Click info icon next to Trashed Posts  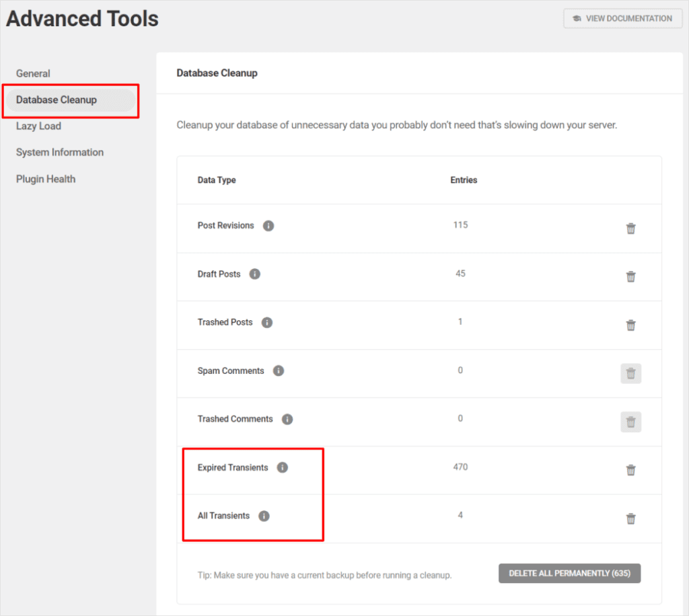coord(266,323)
